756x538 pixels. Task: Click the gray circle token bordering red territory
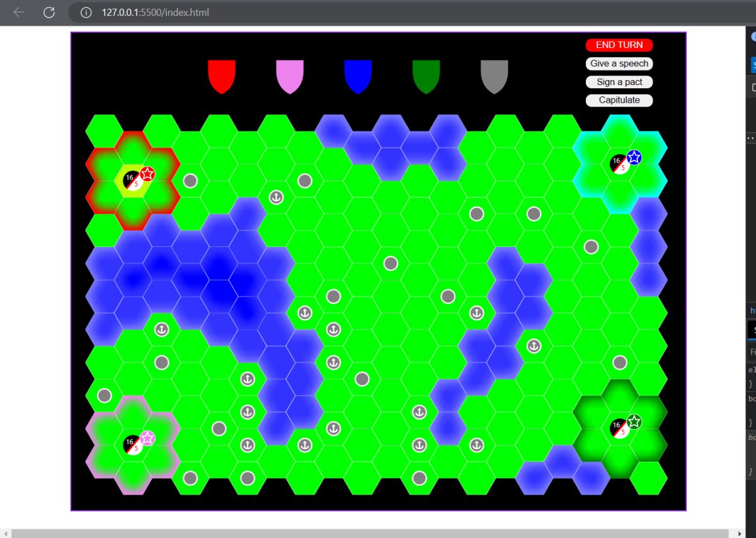190,181
